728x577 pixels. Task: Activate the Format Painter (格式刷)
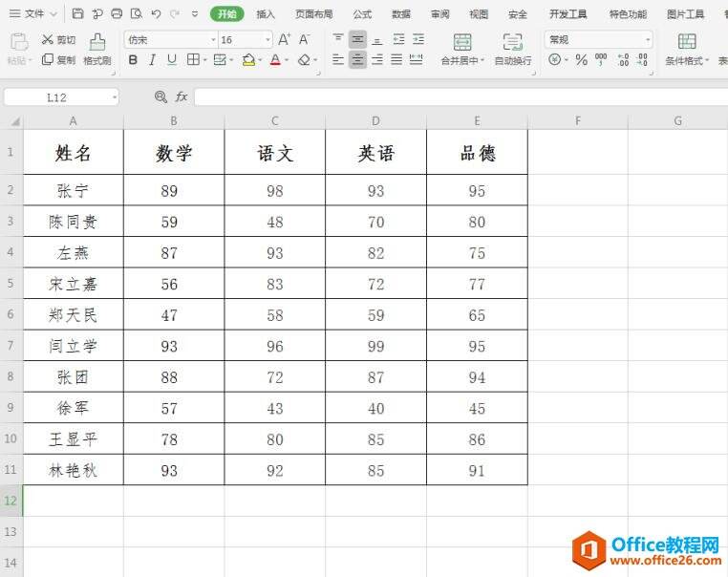(97, 49)
